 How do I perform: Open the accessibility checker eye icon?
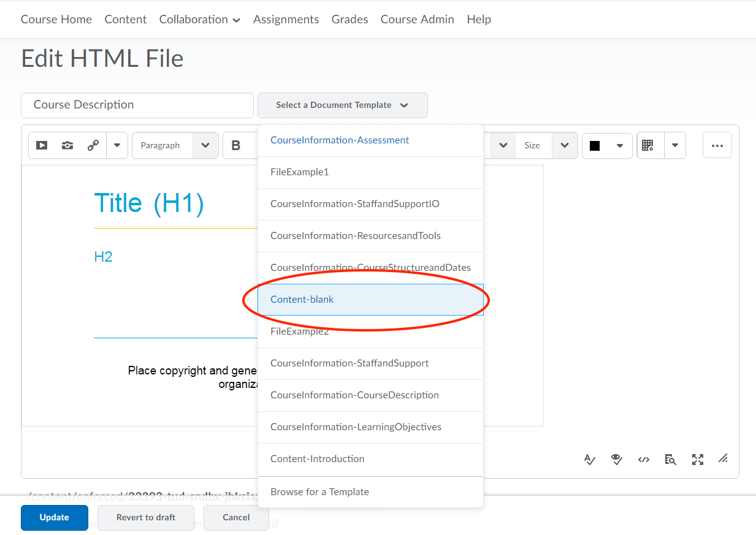coord(617,459)
